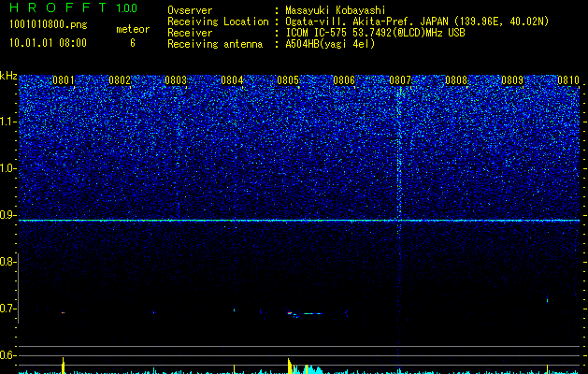Click the 0810 time marker
The width and height of the screenshot is (588, 374).
(568, 80)
